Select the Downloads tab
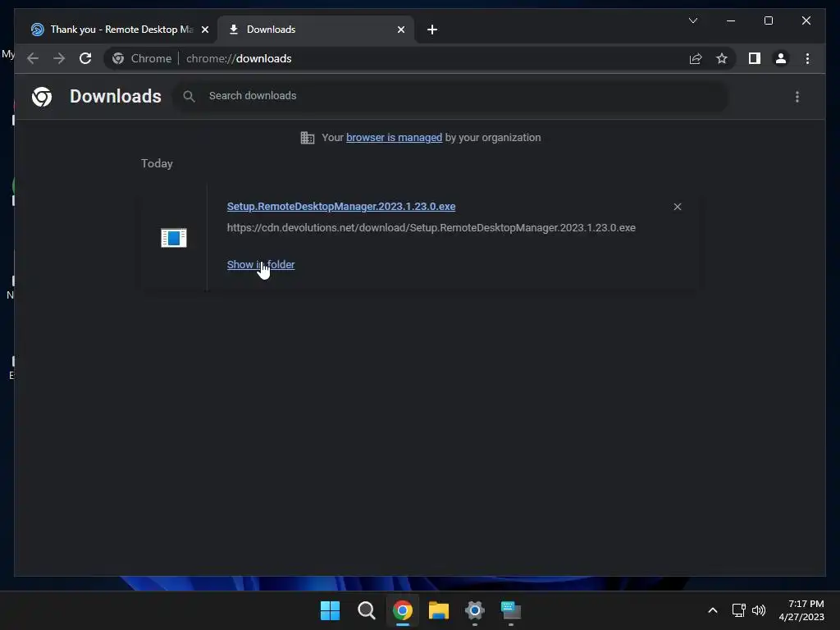Image resolution: width=840 pixels, height=630 pixels. pos(316,30)
